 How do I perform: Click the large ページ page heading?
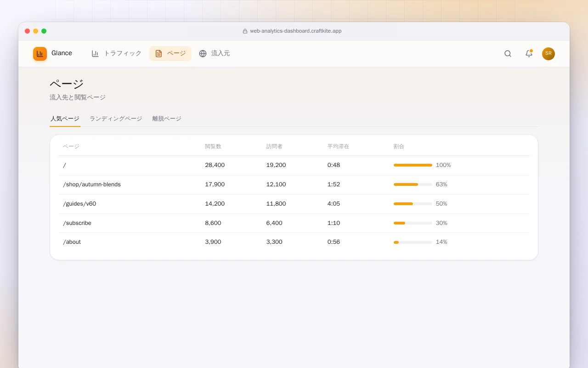[67, 84]
